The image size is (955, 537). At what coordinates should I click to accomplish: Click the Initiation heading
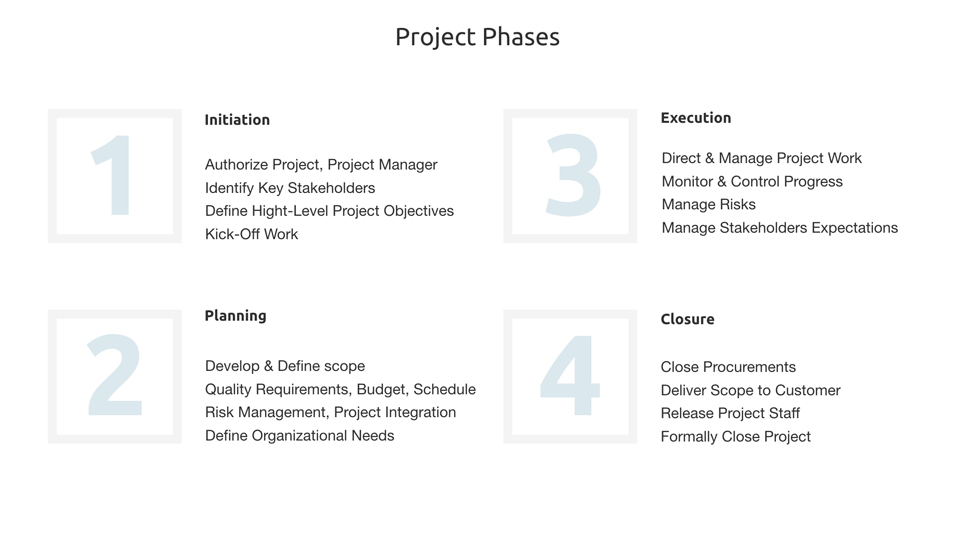(237, 120)
